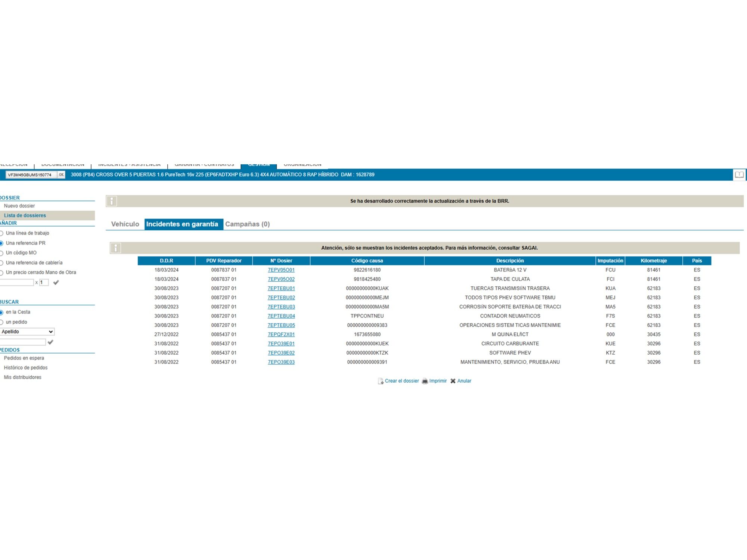Click the info icon in BRR message
The image size is (747, 560).
tap(112, 201)
